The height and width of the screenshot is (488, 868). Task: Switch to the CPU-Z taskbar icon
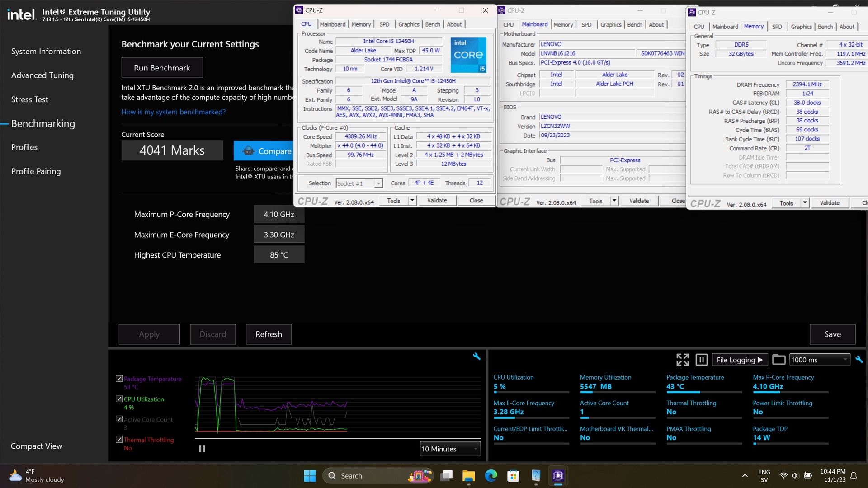pos(558,476)
